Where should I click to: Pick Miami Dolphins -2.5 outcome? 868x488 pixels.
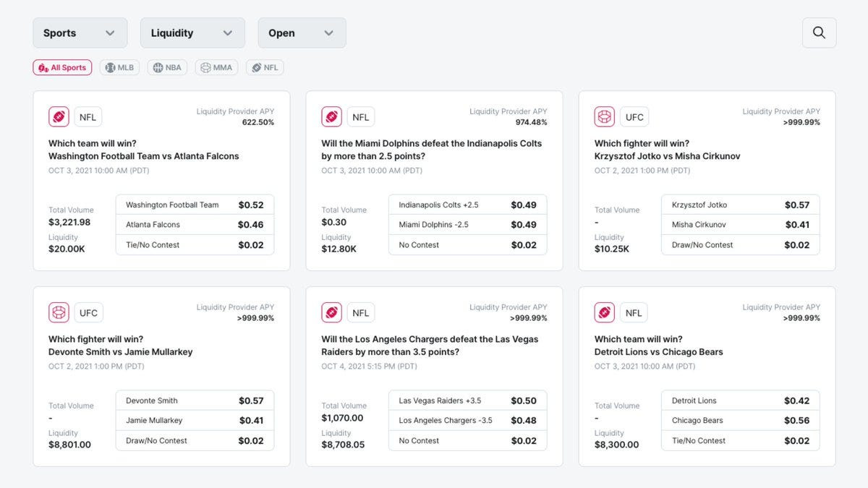click(467, 225)
